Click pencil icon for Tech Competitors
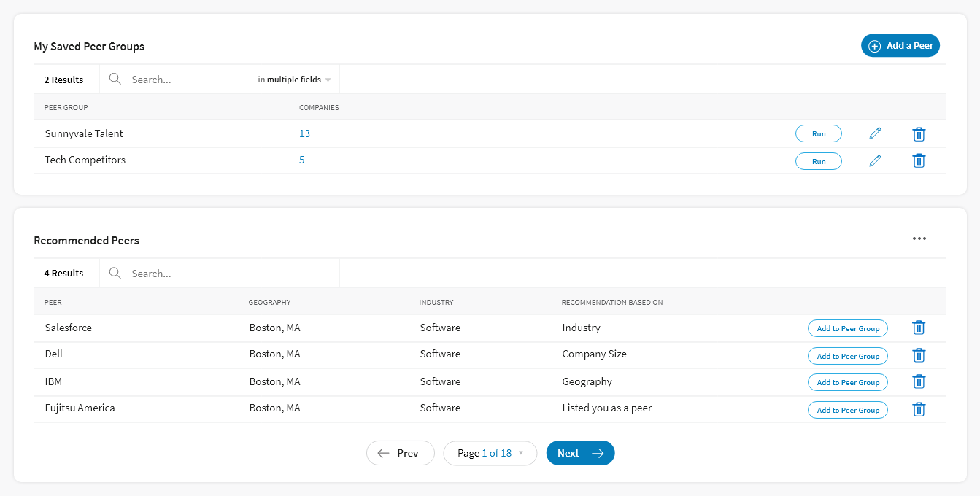 (875, 160)
